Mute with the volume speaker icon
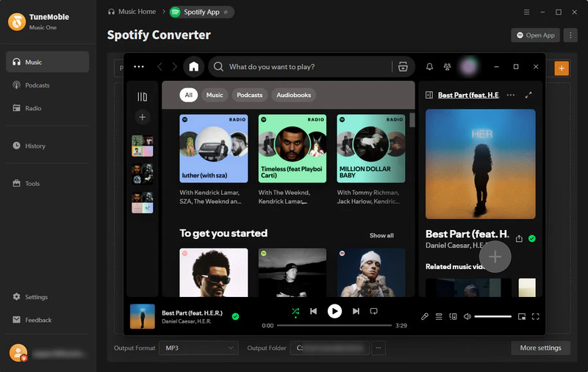 pos(467,317)
